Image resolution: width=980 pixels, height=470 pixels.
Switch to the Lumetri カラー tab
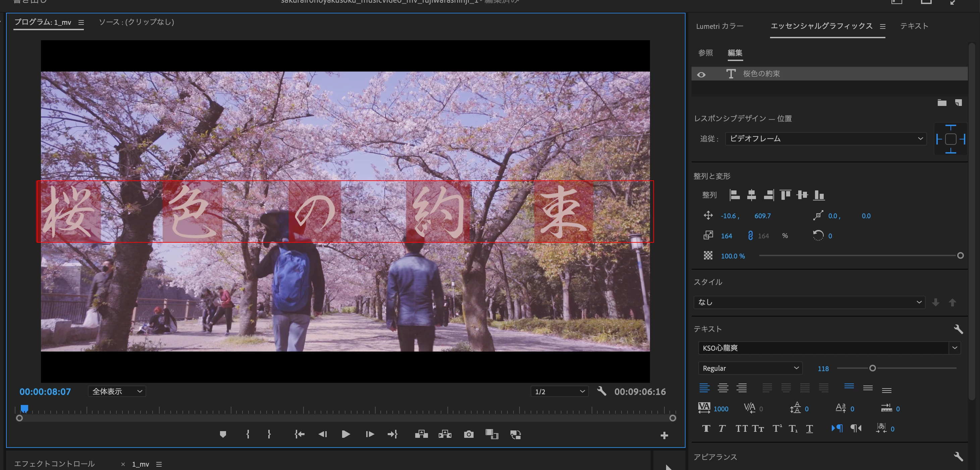719,26
